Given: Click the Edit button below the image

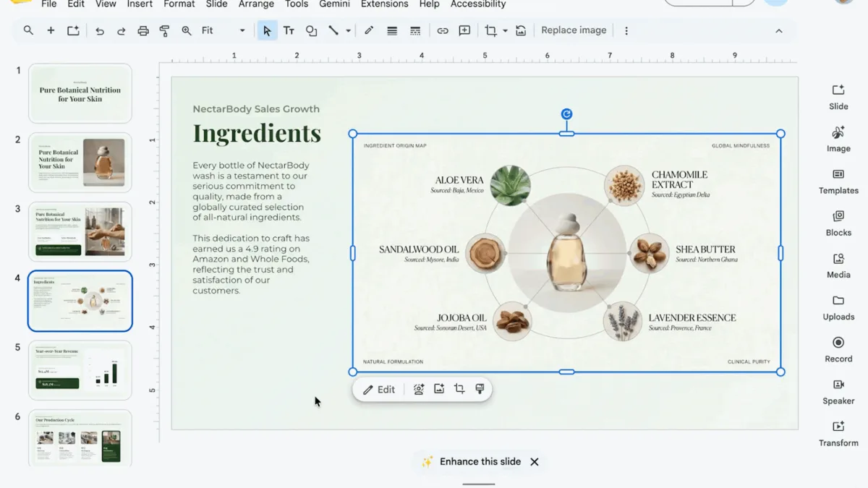Looking at the screenshot, I should click(x=379, y=390).
